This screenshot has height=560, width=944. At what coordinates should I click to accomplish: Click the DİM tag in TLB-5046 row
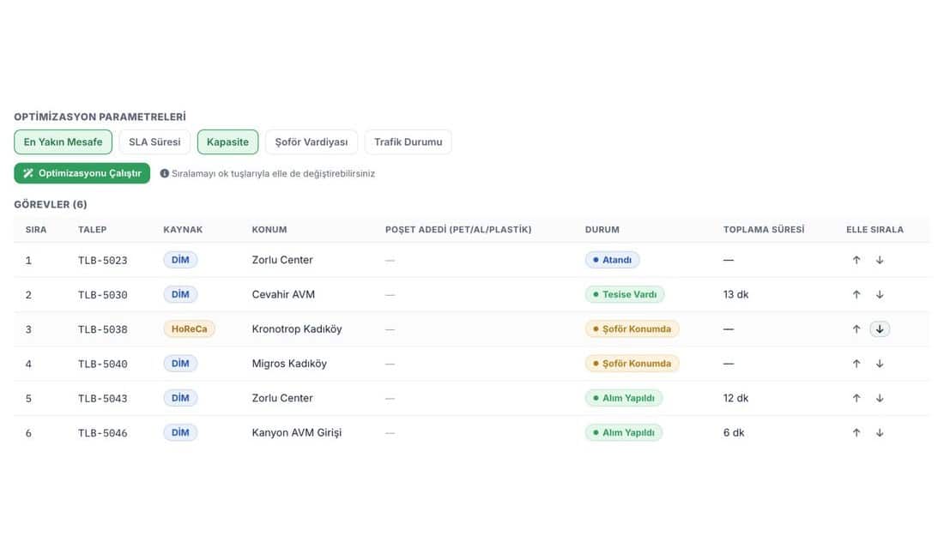180,432
